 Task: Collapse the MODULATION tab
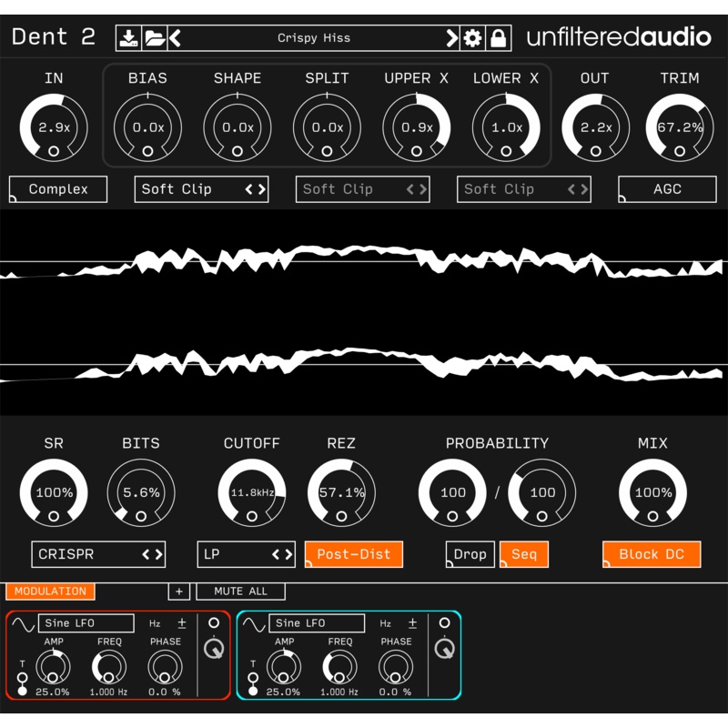point(50,591)
